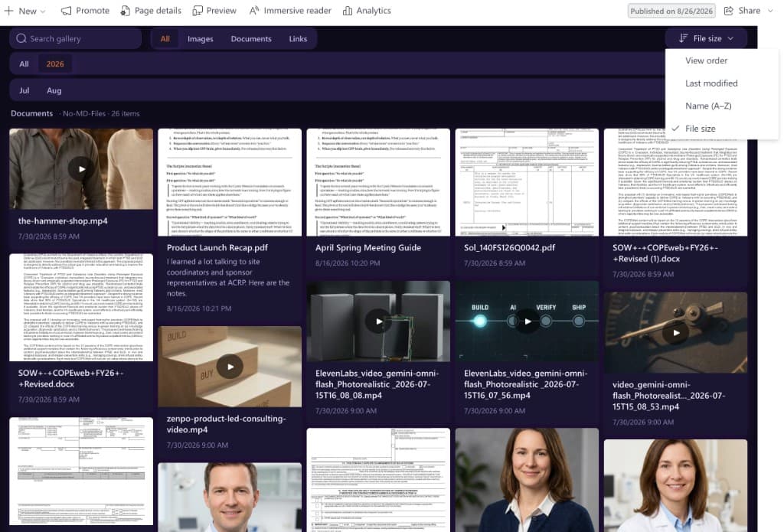The height and width of the screenshot is (532, 784).
Task: Select the All years filter
Action: [x=24, y=64]
